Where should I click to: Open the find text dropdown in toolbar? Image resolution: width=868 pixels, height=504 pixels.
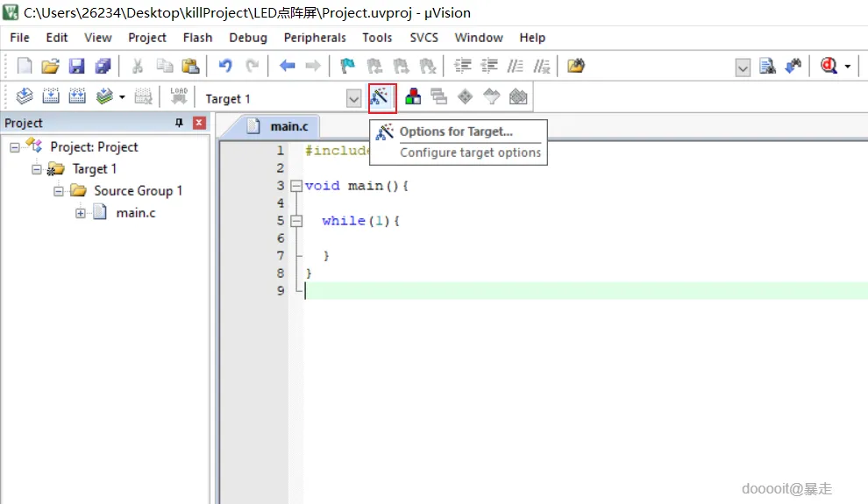pos(743,67)
